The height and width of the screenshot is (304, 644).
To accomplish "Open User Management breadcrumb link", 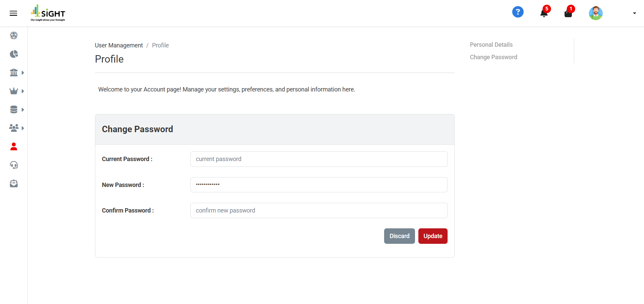I will coord(119,45).
